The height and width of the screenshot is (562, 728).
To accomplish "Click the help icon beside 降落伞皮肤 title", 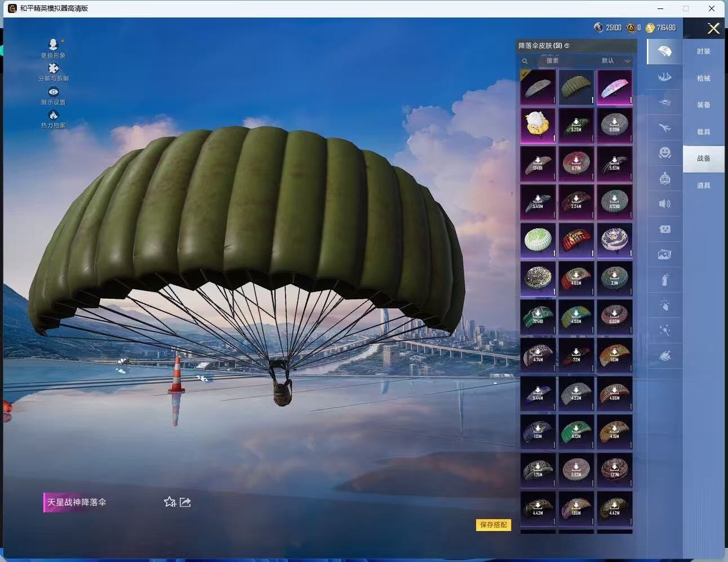I will pyautogui.click(x=567, y=46).
